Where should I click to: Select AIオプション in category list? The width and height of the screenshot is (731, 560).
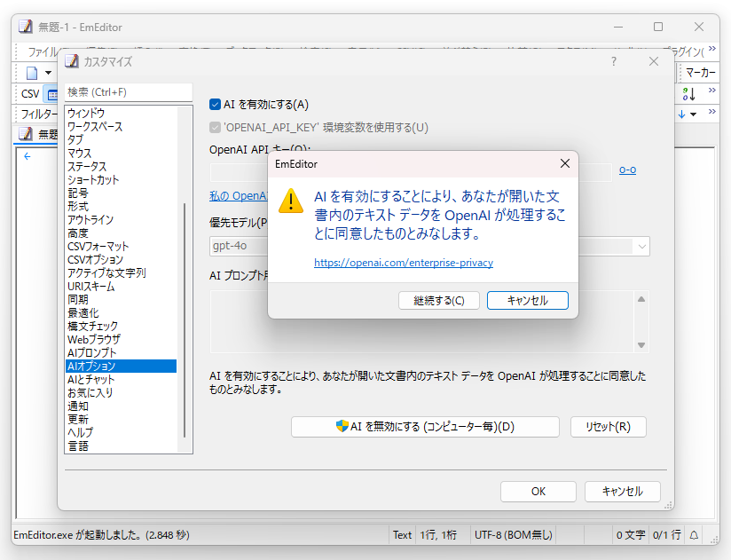coord(122,366)
